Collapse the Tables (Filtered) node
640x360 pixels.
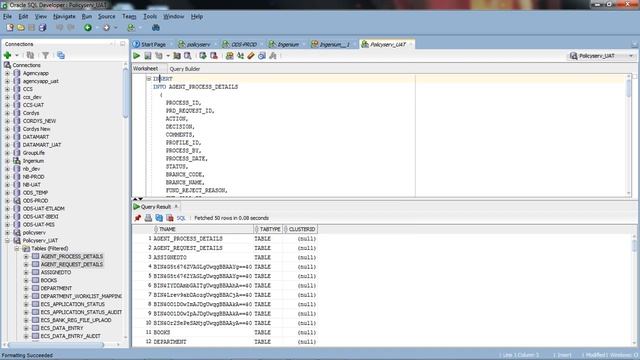click(x=17, y=248)
